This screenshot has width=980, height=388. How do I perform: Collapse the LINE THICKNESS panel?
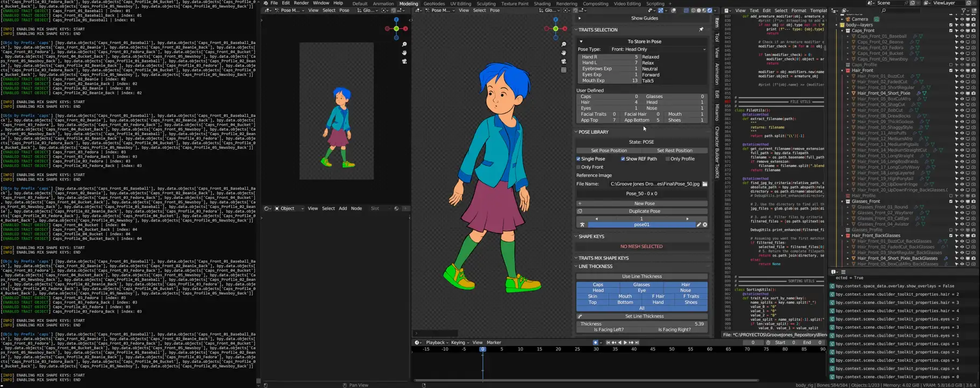(576, 266)
